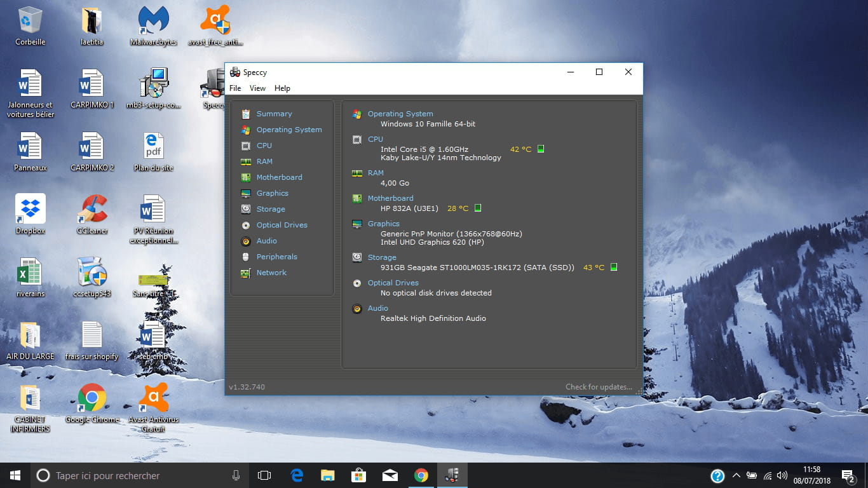
Task: Select the AIR DU LARGE folder
Action: 30,341
